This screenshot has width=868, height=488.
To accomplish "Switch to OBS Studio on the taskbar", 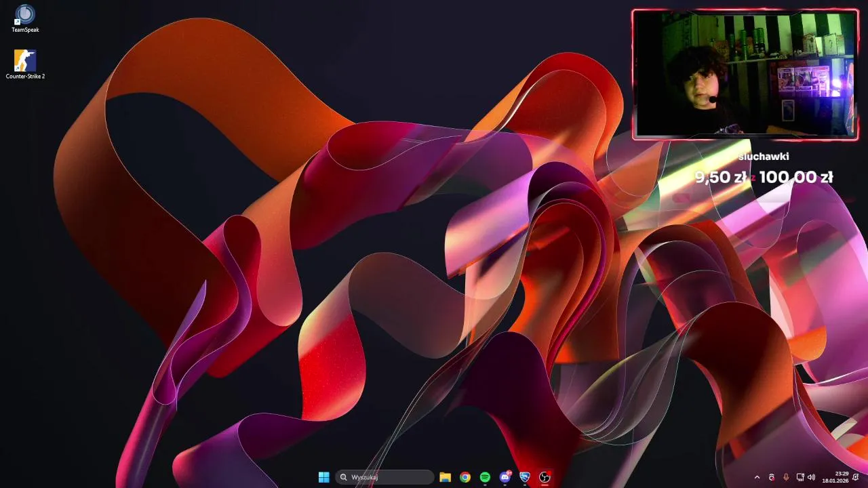I will pos(545,477).
